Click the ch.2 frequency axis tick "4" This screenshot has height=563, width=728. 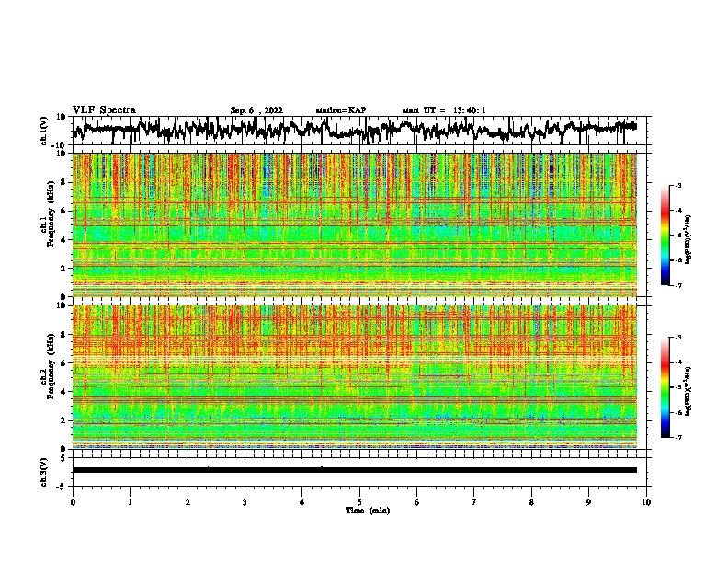[63, 392]
